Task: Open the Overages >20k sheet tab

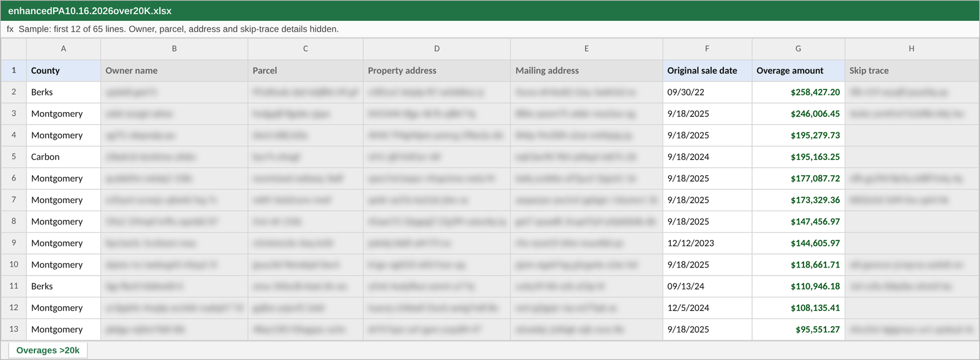Action: [x=48, y=350]
